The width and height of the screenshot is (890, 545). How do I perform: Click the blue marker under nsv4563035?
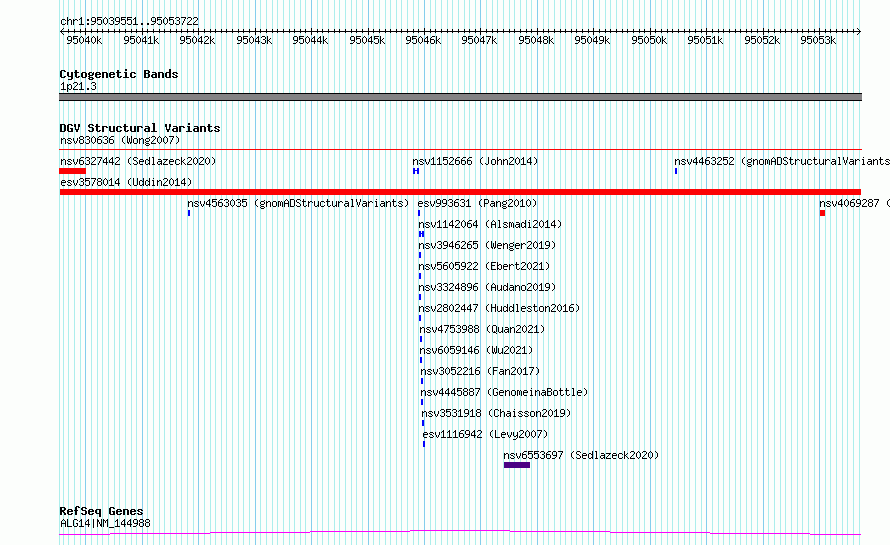(x=189, y=213)
